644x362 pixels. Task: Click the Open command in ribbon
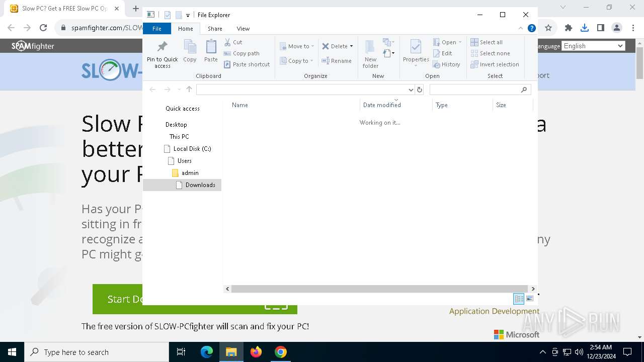point(447,42)
